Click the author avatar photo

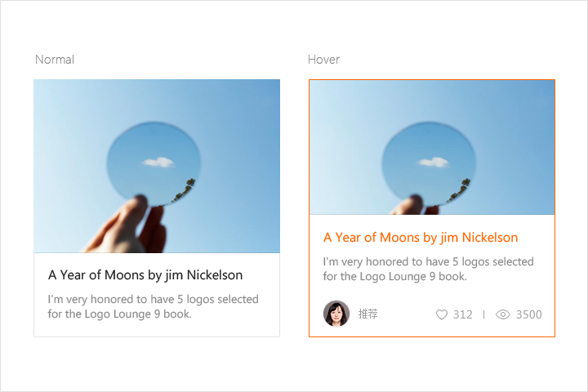pos(336,314)
